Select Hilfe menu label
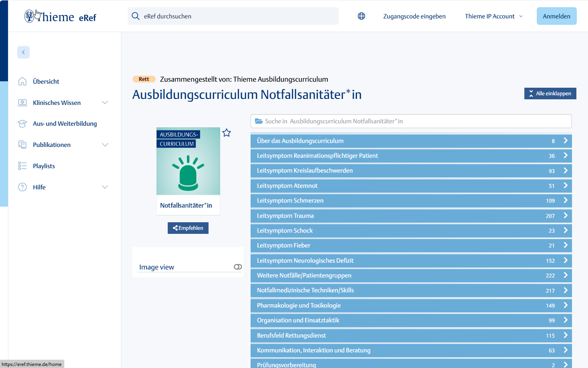The width and height of the screenshot is (588, 368). click(39, 187)
